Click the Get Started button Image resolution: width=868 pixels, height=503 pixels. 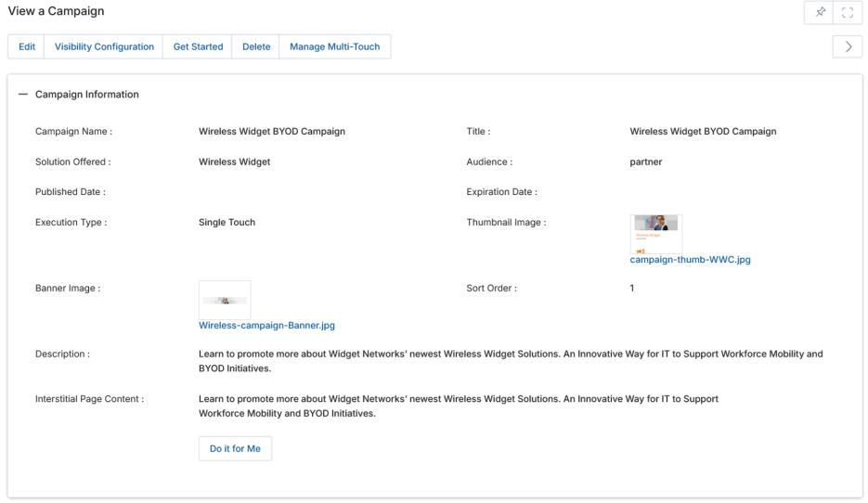tap(198, 47)
